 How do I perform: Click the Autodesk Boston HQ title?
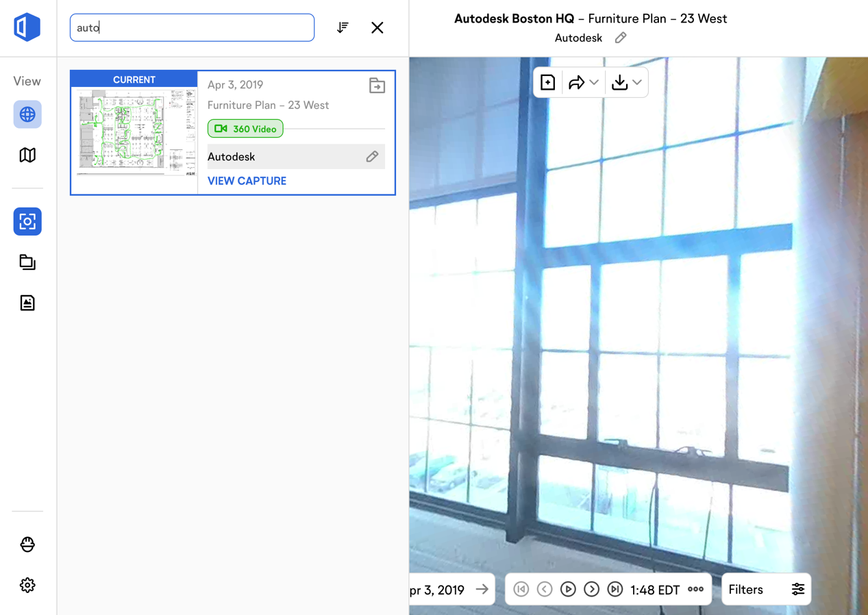514,18
